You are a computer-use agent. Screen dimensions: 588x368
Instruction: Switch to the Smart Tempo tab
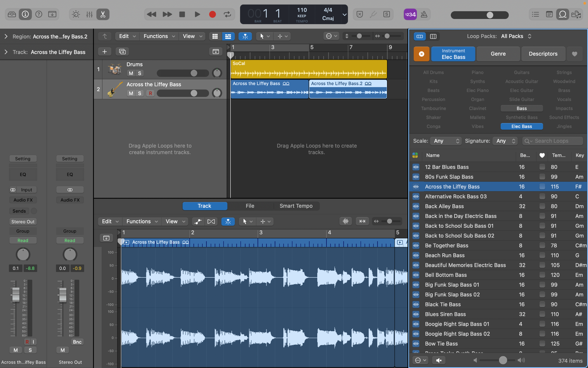coord(296,206)
